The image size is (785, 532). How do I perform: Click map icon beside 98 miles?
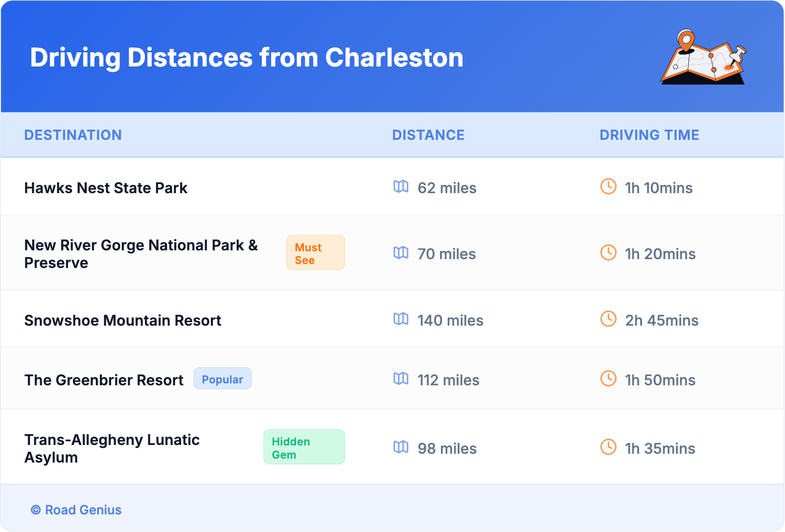[x=401, y=447]
